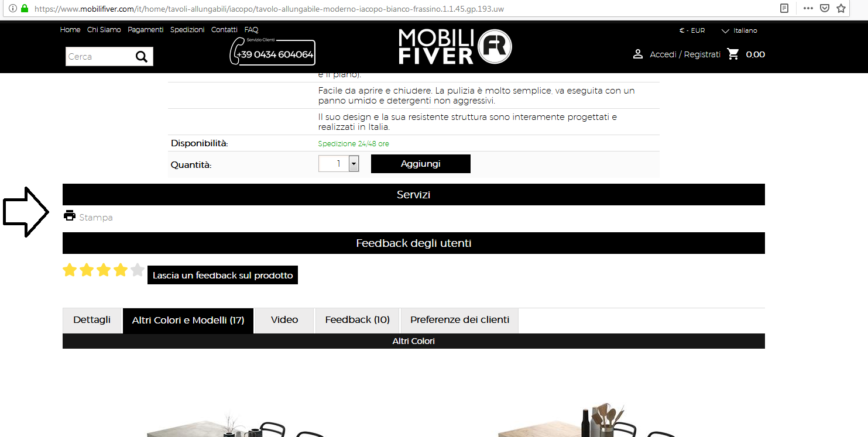868x437 pixels.
Task: Click the site information icon in address bar
Action: [x=13, y=9]
